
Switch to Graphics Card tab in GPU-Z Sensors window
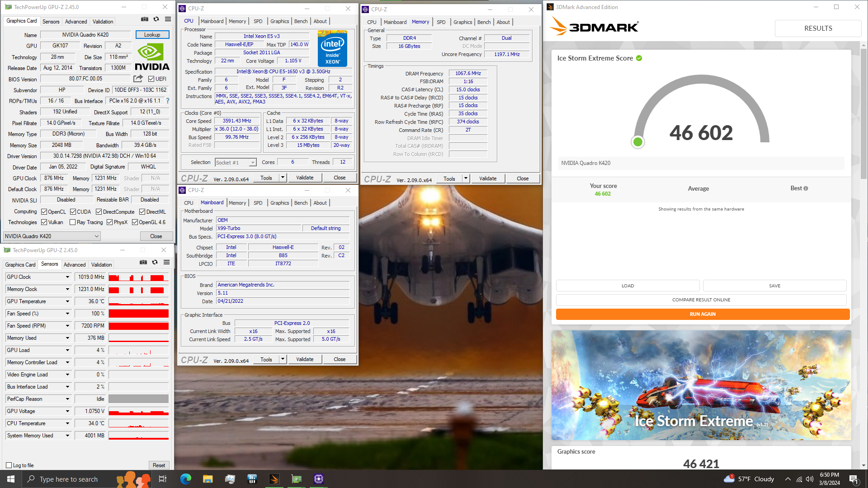tap(20, 265)
